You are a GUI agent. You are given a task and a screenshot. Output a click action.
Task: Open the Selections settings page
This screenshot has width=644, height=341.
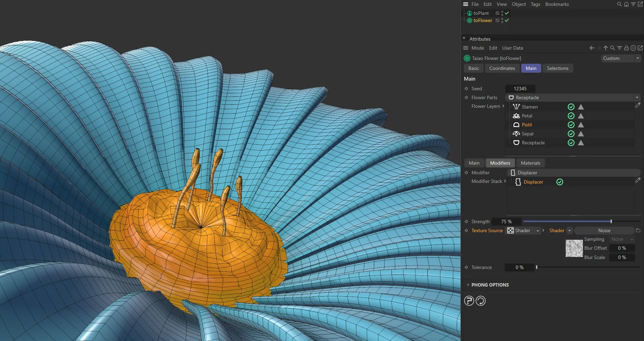coord(558,68)
